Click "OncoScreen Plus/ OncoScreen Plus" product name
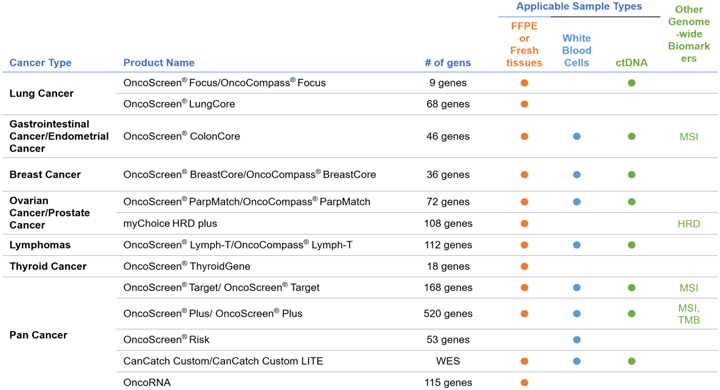The image size is (720, 390). click(x=213, y=314)
